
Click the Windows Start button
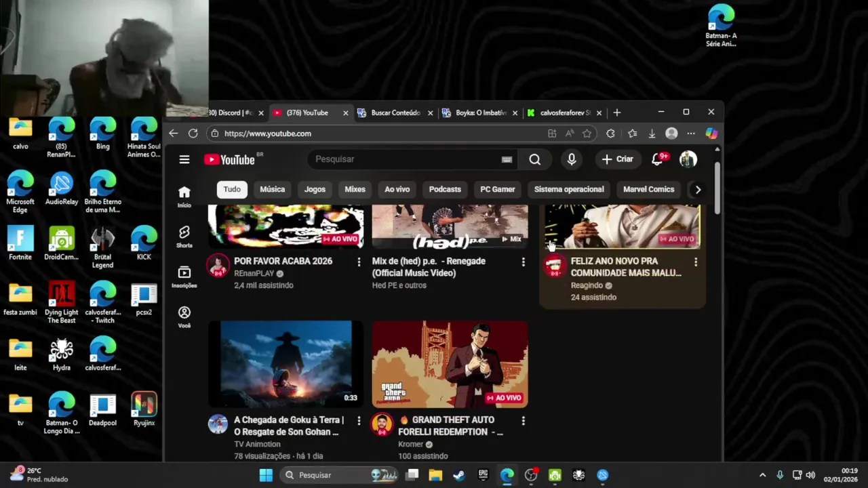[x=266, y=475]
